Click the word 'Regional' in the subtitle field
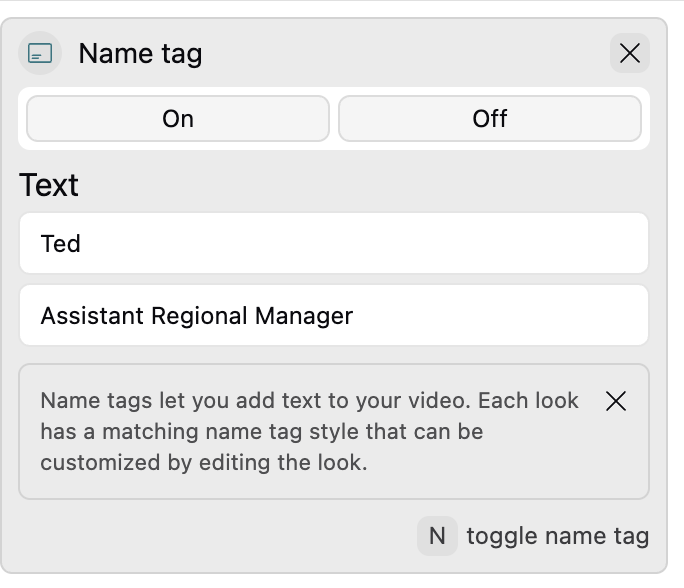Viewport: 684px width, 588px height. click(200, 316)
